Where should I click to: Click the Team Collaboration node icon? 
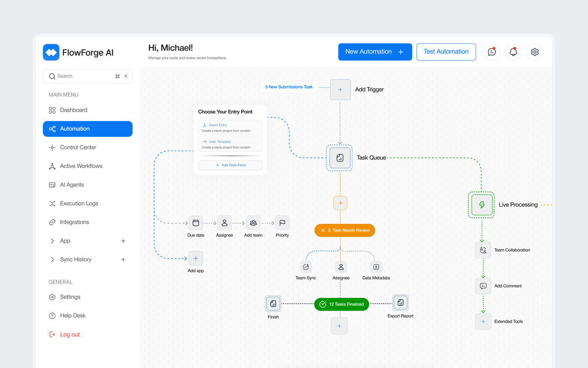click(x=483, y=250)
